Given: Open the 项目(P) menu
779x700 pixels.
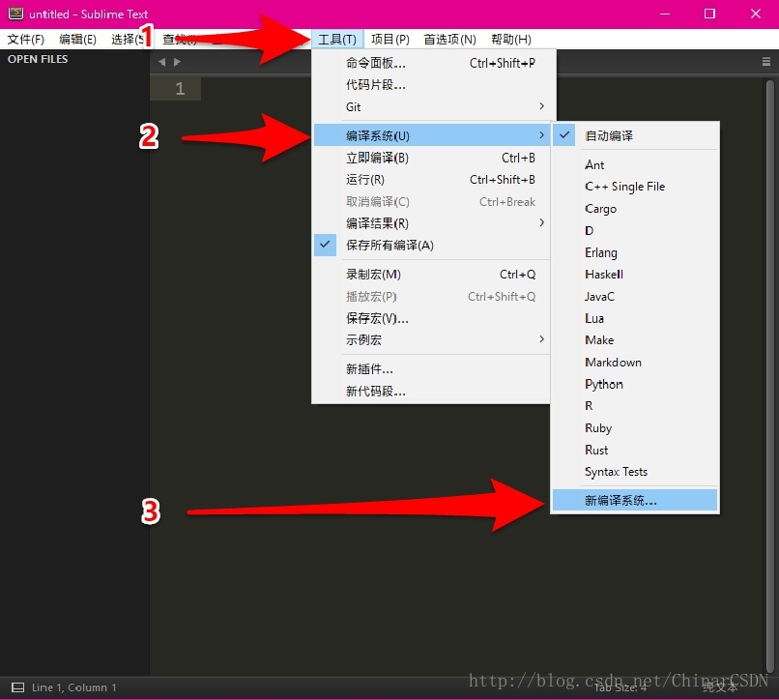Looking at the screenshot, I should pyautogui.click(x=390, y=40).
